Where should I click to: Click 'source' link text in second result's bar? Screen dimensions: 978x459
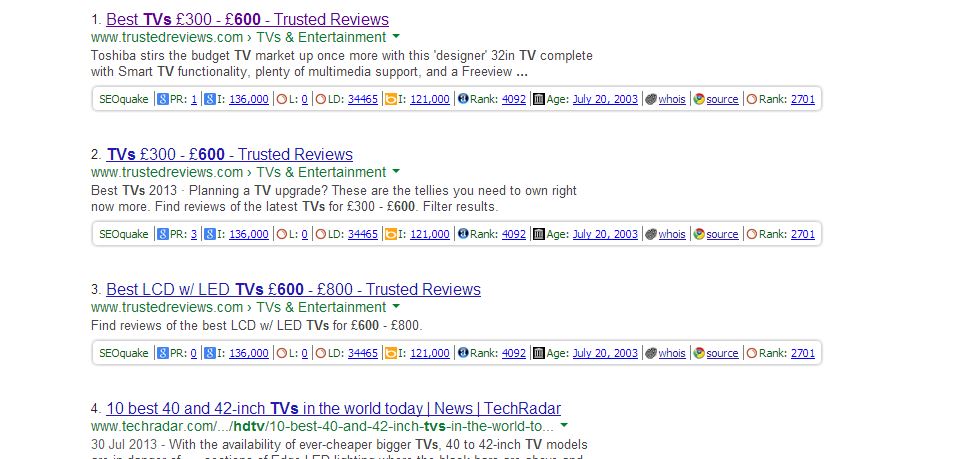[722, 234]
